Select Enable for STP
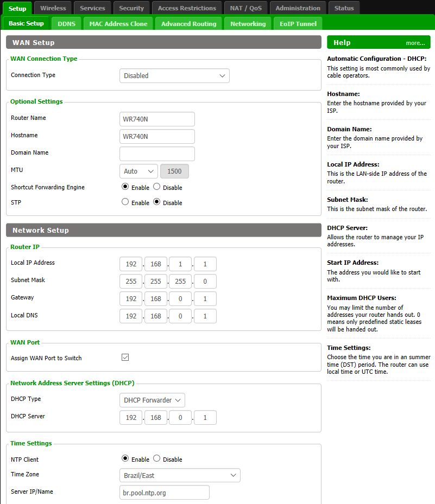 coord(125,202)
